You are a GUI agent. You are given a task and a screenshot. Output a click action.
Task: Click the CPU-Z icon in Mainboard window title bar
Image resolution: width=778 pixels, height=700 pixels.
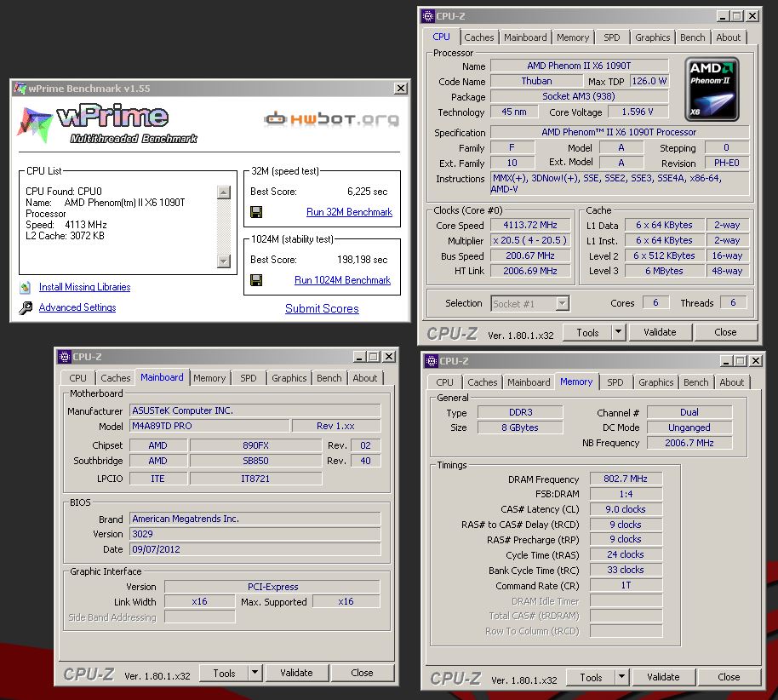coord(64,357)
